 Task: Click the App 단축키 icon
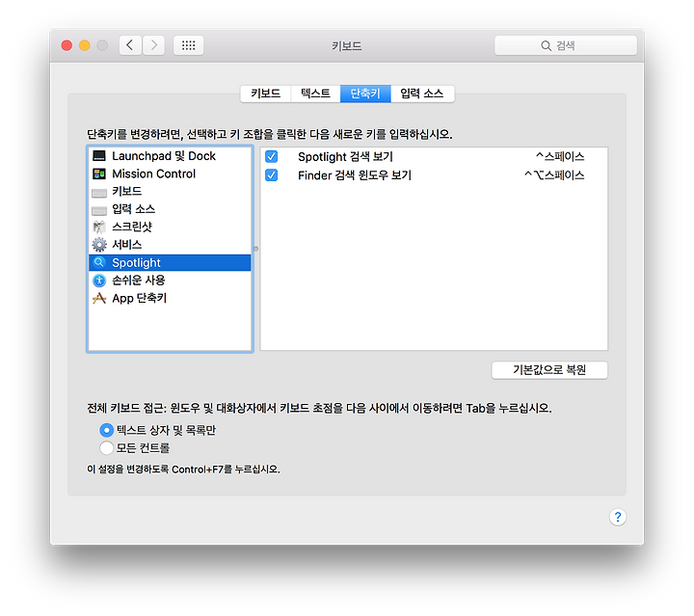[99, 298]
